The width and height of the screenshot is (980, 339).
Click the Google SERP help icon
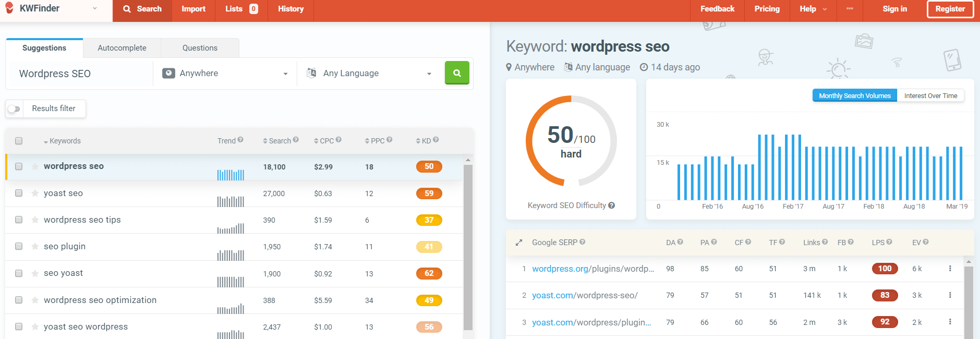[583, 242]
